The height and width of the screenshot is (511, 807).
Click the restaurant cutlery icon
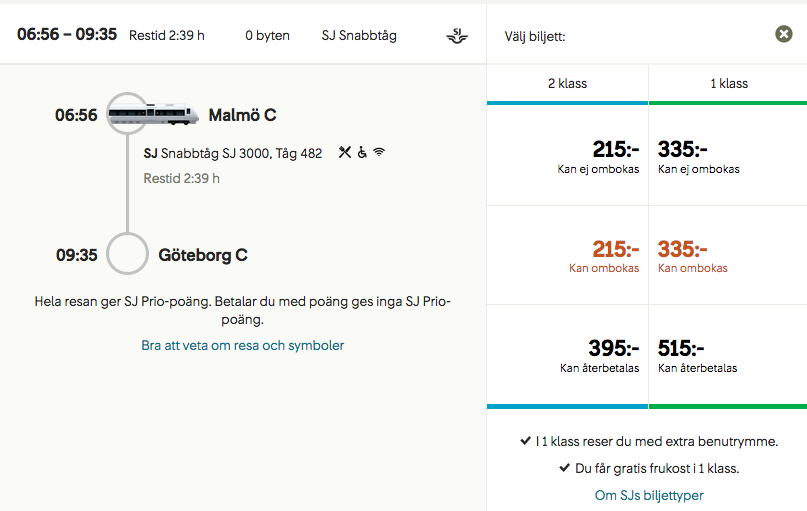pyautogui.click(x=345, y=153)
